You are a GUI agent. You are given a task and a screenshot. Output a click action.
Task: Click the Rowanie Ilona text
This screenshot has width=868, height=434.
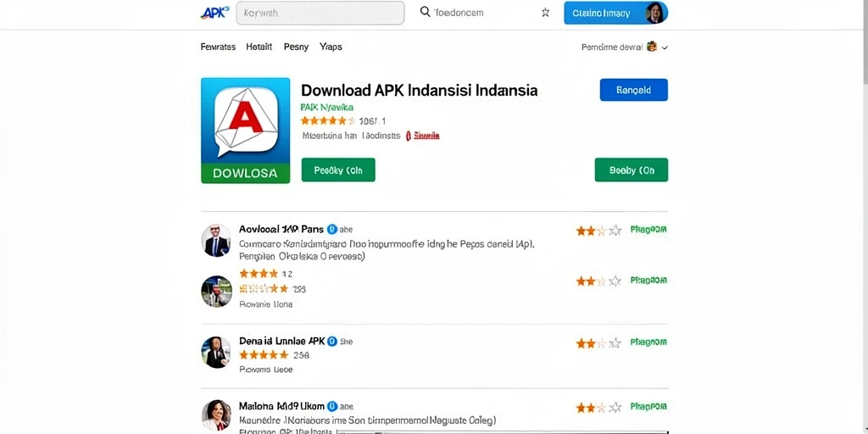[265, 304]
